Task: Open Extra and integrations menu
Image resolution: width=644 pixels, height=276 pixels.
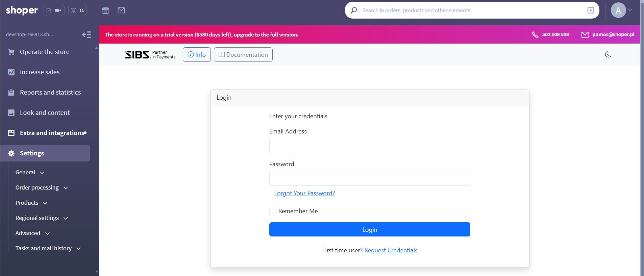Action: (x=51, y=133)
